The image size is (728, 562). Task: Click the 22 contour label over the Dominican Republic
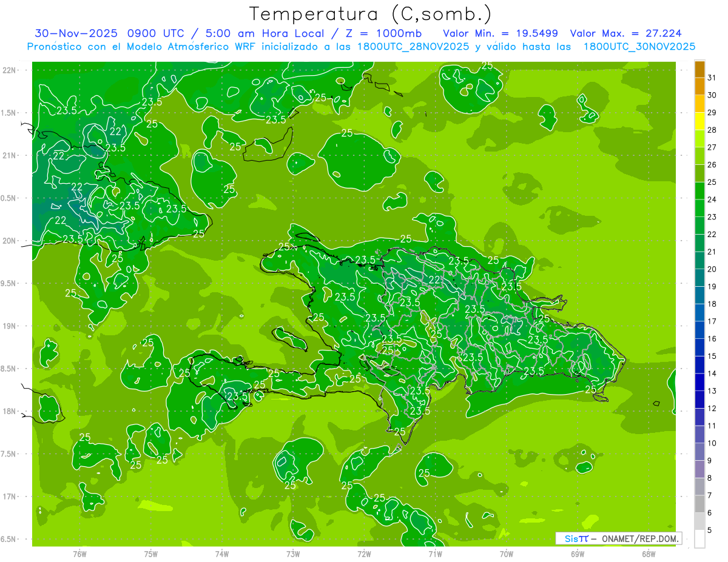(x=434, y=279)
